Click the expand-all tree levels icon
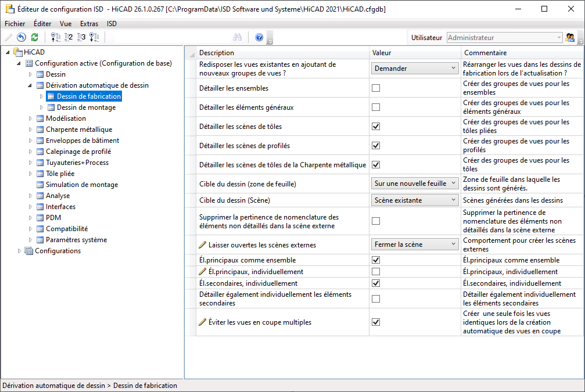The width and height of the screenshot is (585, 392). coord(94,37)
